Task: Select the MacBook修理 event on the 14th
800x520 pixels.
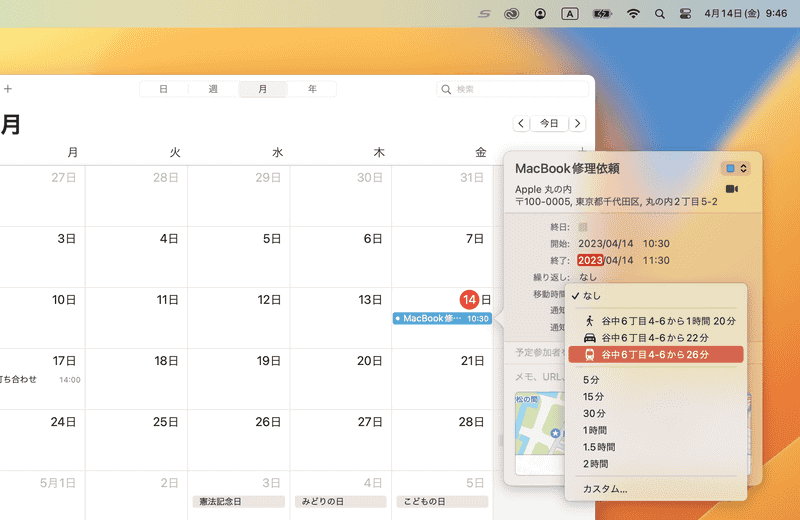Action: coord(442,318)
